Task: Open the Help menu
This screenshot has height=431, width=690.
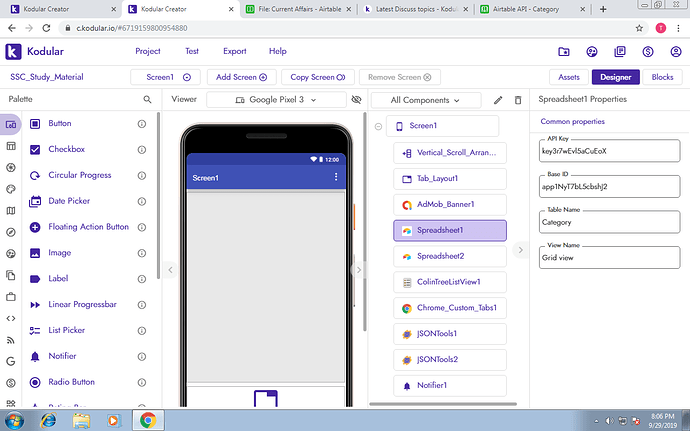Action: (x=278, y=51)
